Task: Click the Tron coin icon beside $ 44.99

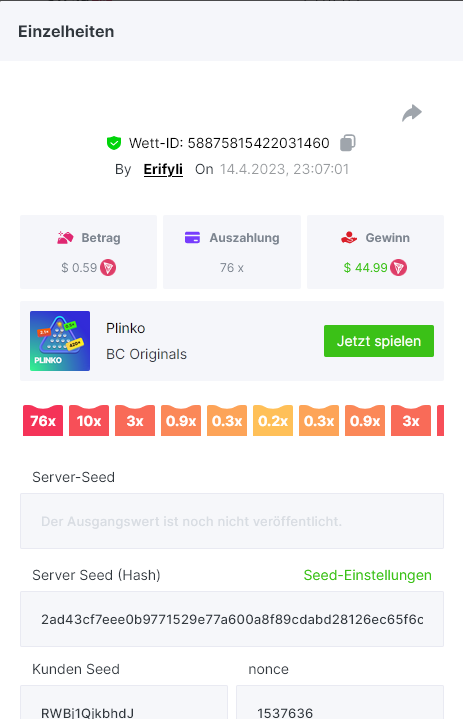Action: tap(398, 267)
